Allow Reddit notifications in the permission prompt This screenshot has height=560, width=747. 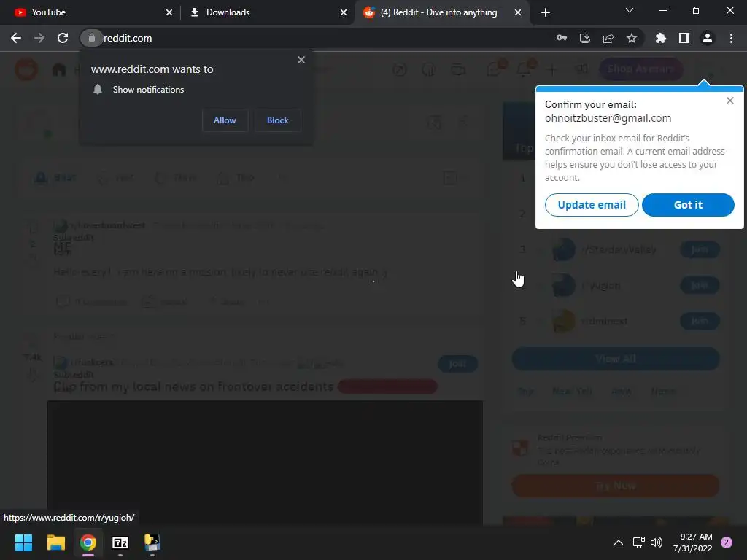tap(225, 120)
